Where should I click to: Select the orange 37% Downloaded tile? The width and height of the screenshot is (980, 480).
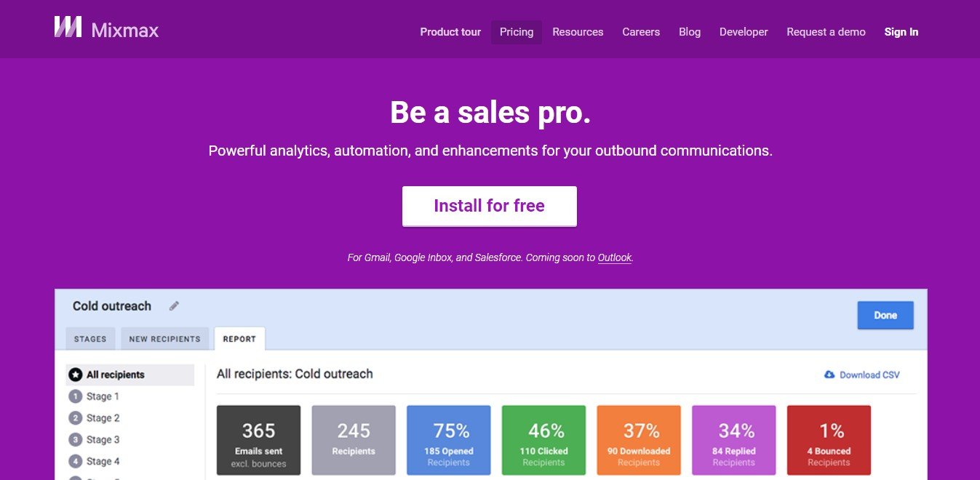pos(639,440)
